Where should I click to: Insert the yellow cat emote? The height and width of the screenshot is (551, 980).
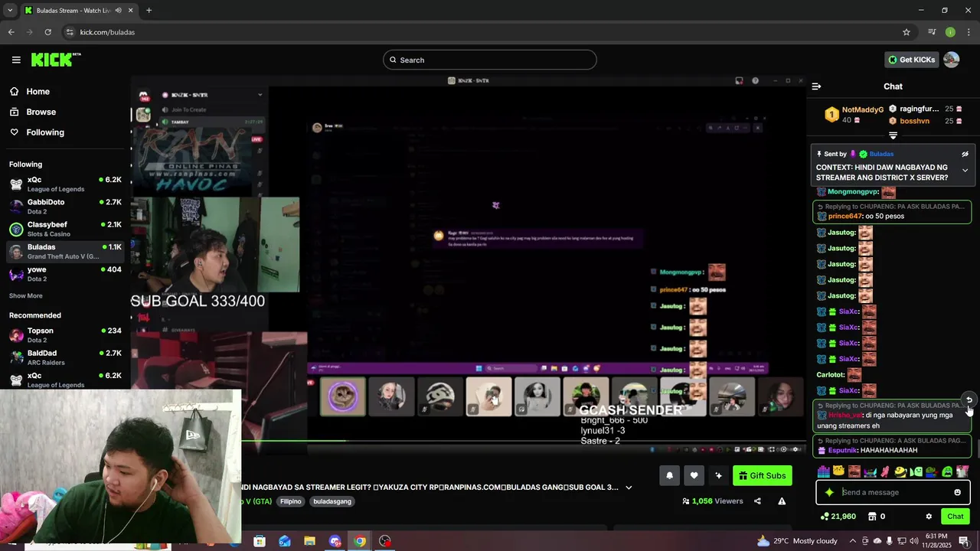839,471
